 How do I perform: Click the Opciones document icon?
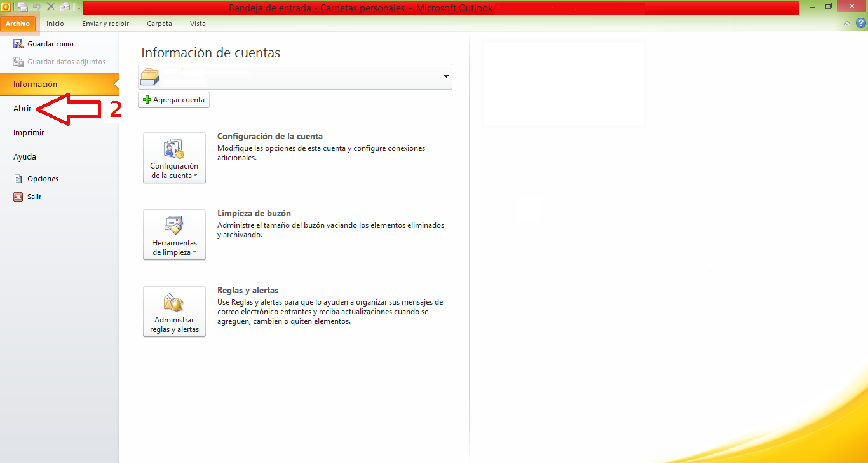[18, 179]
